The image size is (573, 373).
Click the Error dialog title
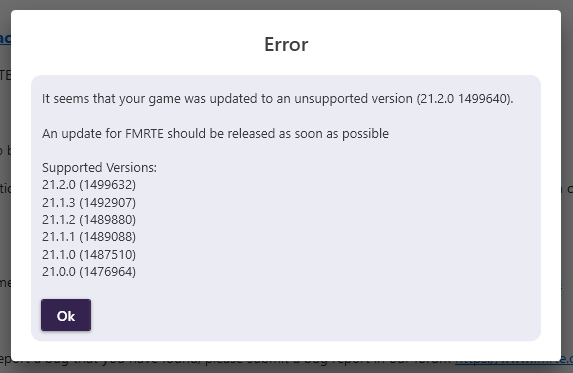pos(286,44)
